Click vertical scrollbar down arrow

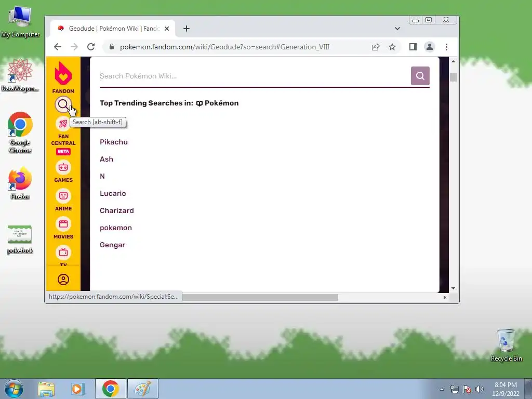click(x=453, y=288)
